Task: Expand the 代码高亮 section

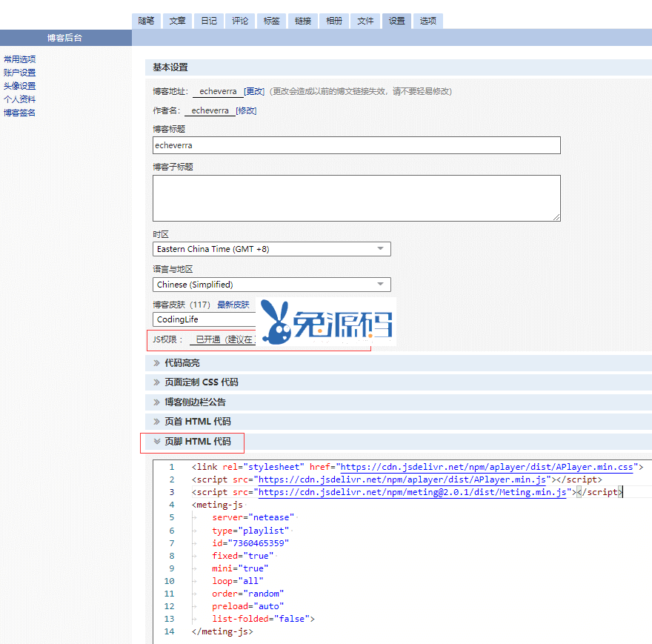Action: point(182,363)
